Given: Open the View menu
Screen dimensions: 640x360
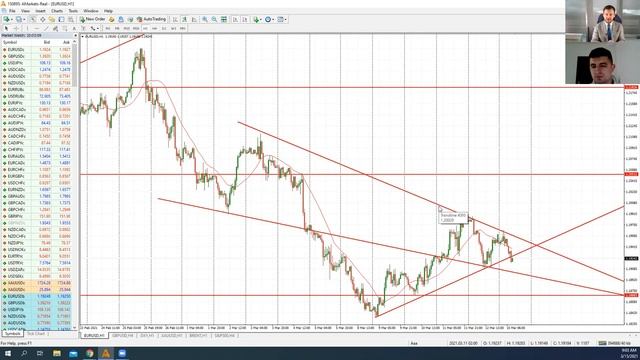Looking at the screenshot, I should pos(25,11).
